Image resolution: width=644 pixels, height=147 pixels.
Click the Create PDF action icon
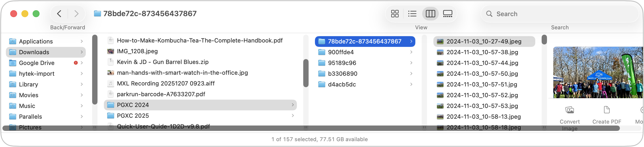tap(606, 110)
